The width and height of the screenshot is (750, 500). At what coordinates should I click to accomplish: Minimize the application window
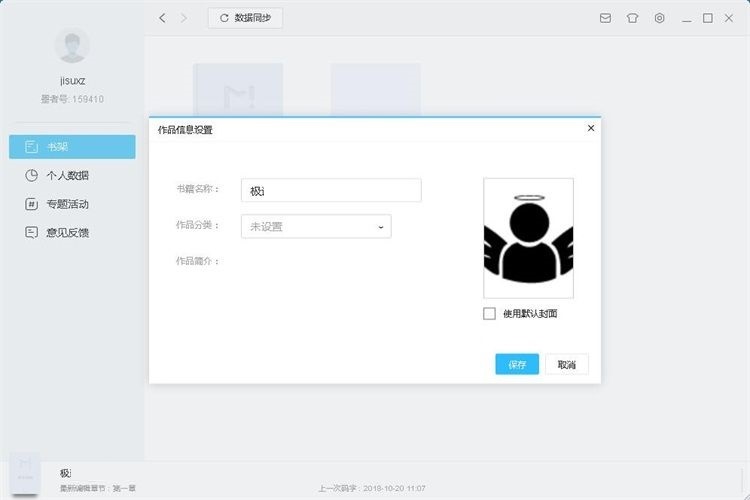[x=685, y=18]
